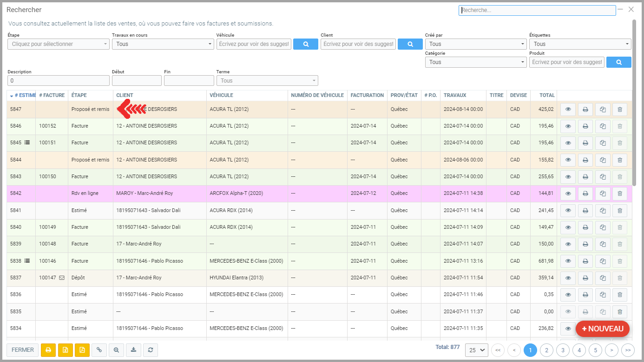Change the 25 rows-per-page selector
The width and height of the screenshot is (644, 362).
[476, 350]
